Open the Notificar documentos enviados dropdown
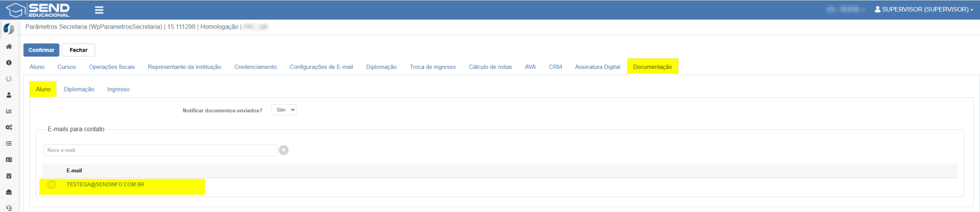980x212 pixels. click(284, 110)
